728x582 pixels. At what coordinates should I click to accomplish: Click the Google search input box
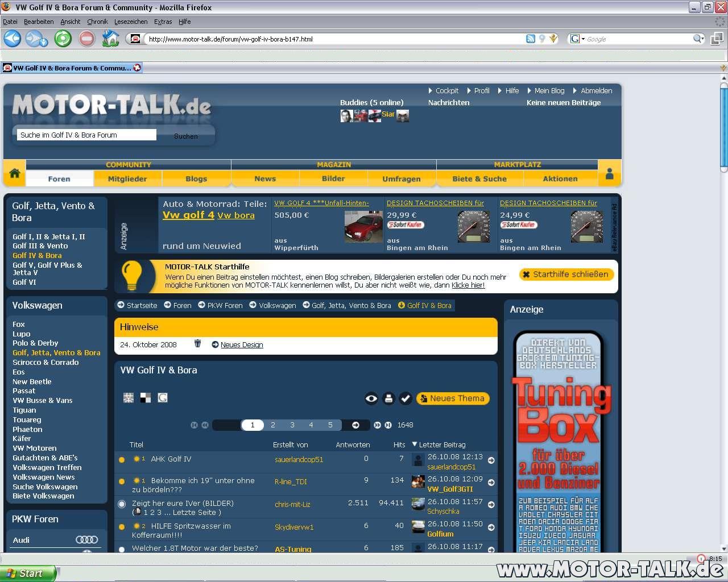(639, 39)
